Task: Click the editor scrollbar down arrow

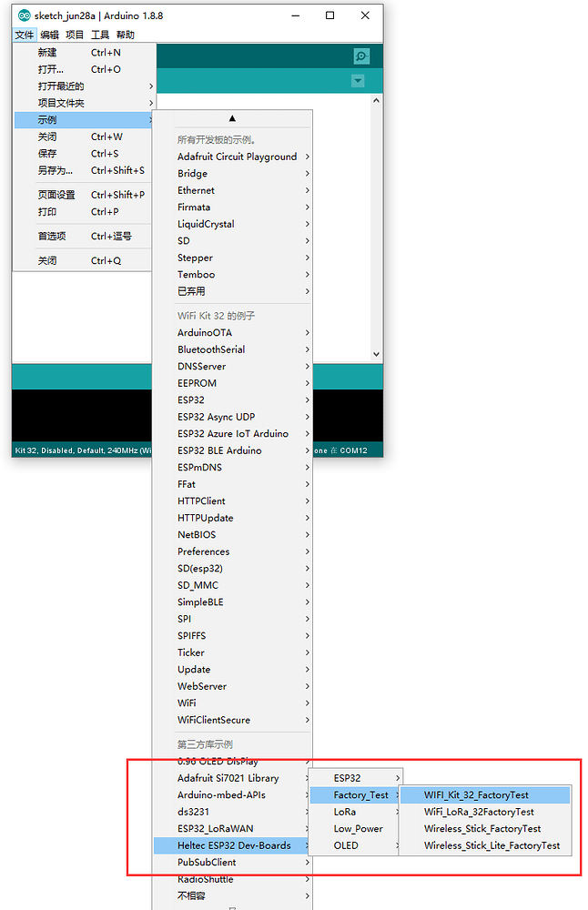Action: [377, 354]
